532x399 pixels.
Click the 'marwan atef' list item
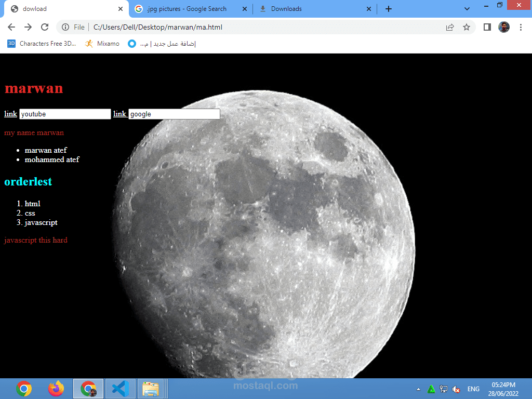(46, 150)
